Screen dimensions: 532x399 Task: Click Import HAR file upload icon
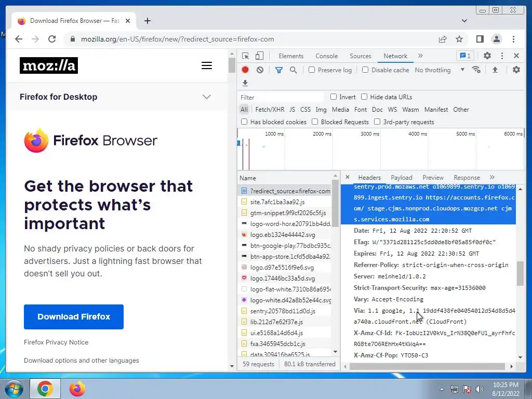pos(495,70)
